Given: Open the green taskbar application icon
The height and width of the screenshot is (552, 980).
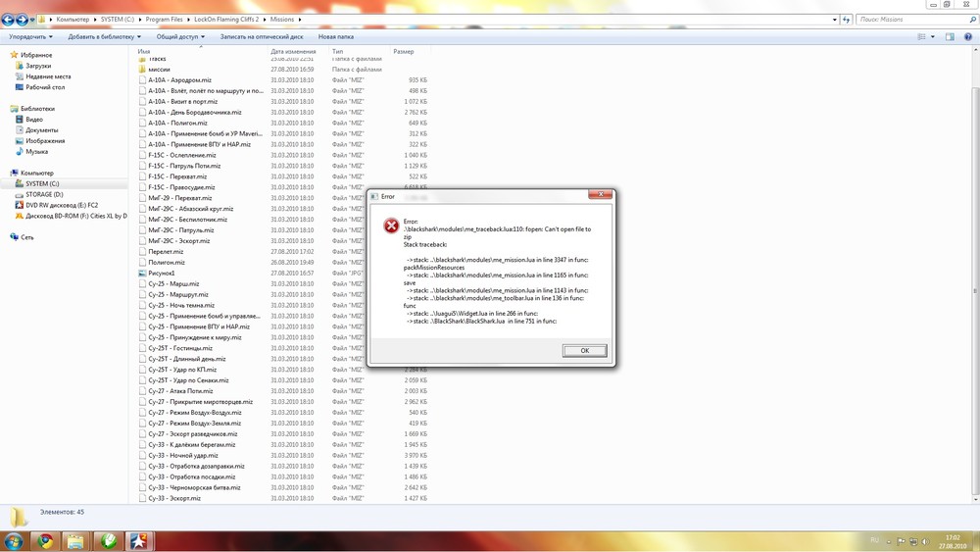Looking at the screenshot, I should click(108, 541).
